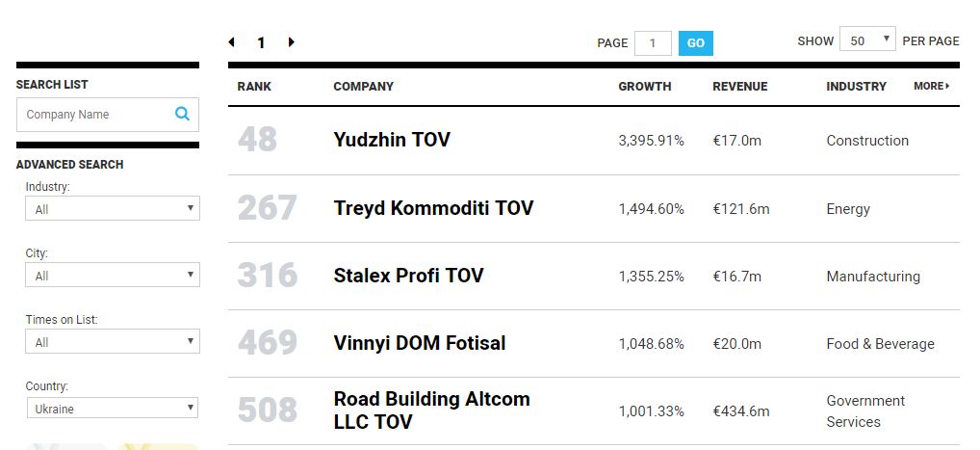Sort by the COMPANY column header
The image size is (980, 450).
(x=363, y=87)
